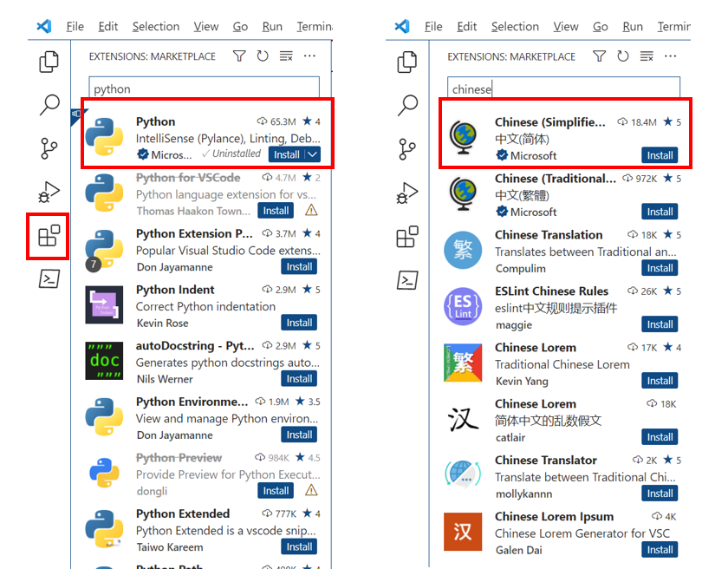Open Source Control in right window
This screenshot has width=728, height=582.
click(x=407, y=148)
